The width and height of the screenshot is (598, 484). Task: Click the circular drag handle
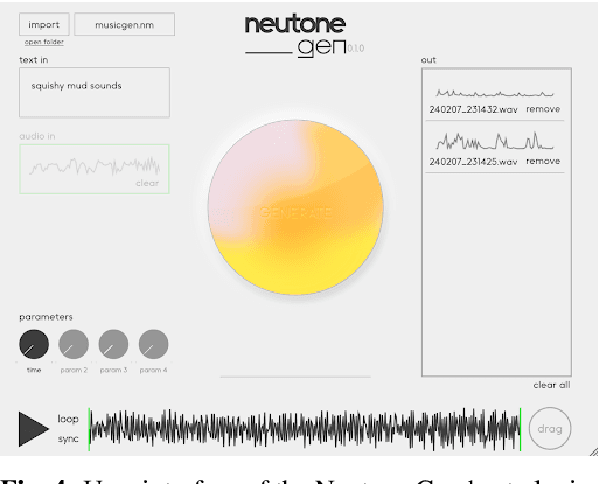click(550, 429)
